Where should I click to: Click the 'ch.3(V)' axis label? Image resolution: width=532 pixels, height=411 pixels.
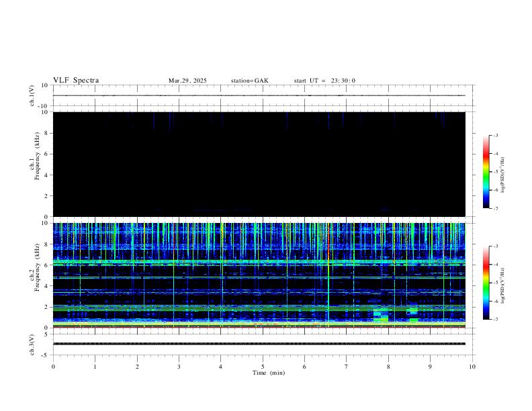coord(32,345)
